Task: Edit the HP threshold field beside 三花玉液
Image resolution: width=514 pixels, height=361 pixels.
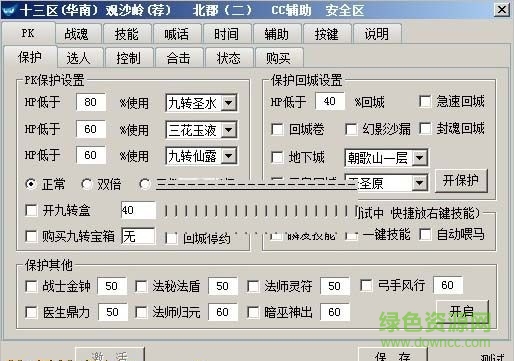Action: 91,129
